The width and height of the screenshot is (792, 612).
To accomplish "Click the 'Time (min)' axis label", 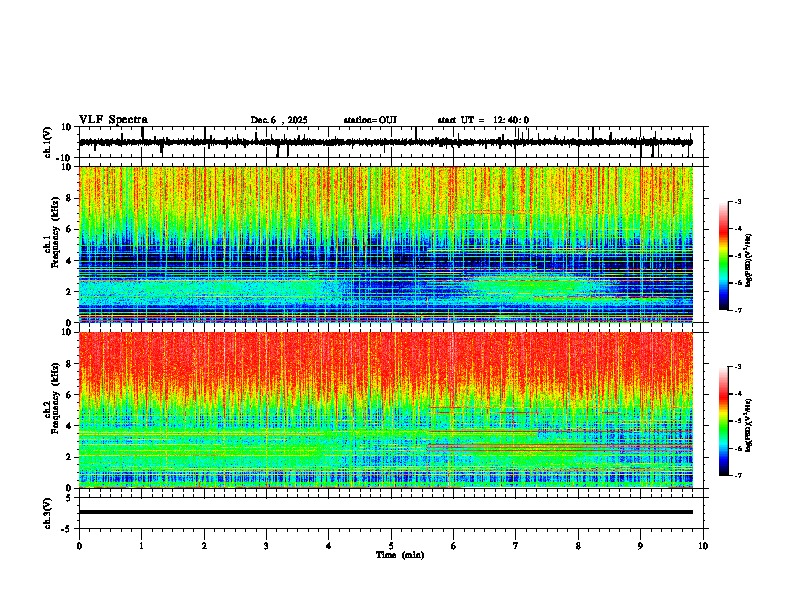I will coord(400,555).
